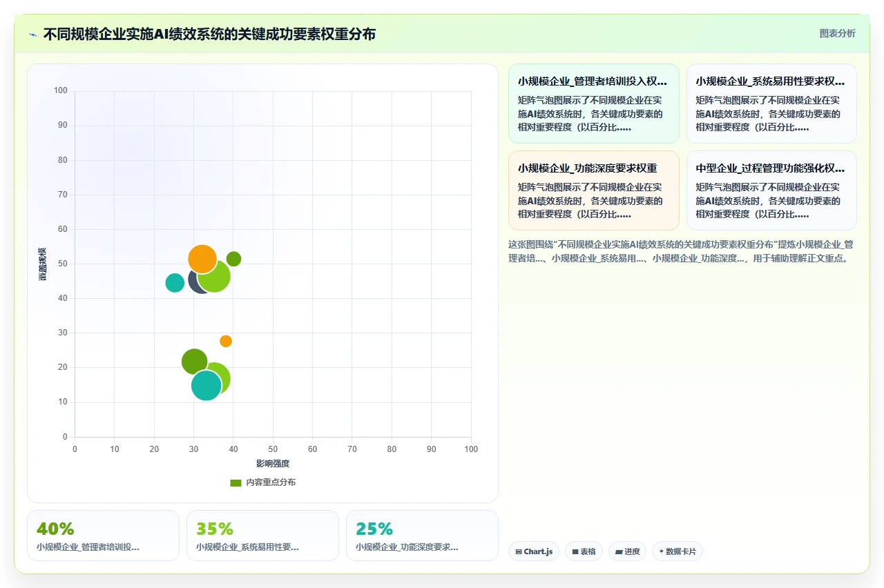Open the 小规模企业_功能深度要求权重 card

[x=594, y=190]
